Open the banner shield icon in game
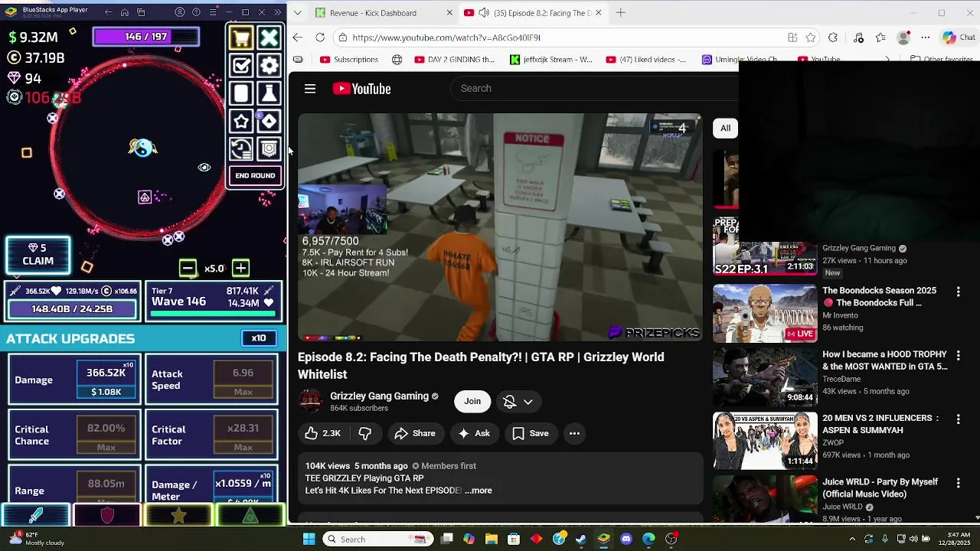The width and height of the screenshot is (980, 551). (x=269, y=148)
